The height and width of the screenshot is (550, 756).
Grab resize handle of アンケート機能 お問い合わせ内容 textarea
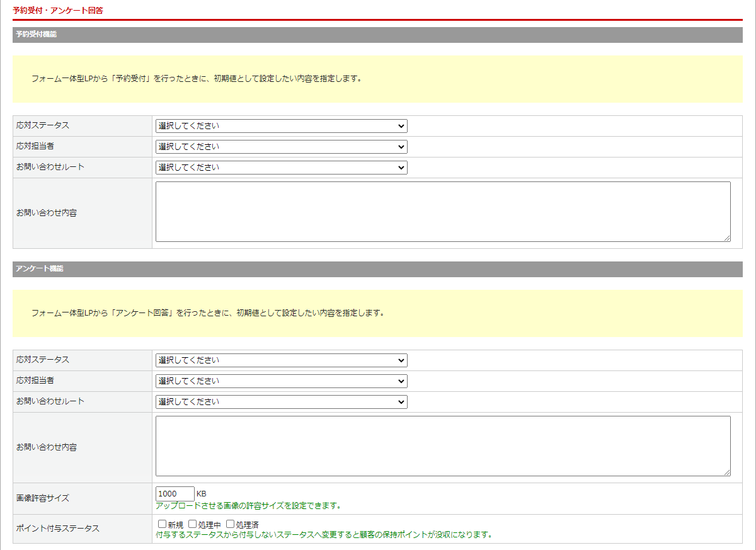pyautogui.click(x=727, y=473)
